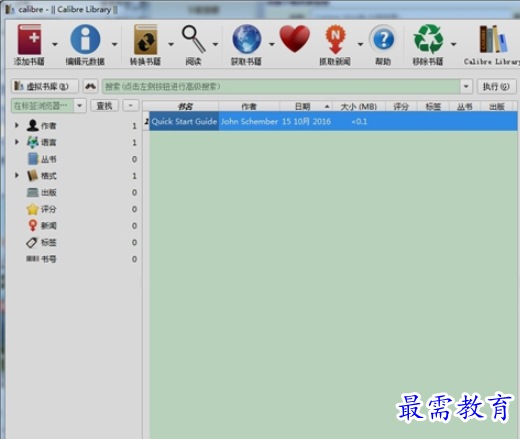Click the Edit metadata info icon
Screen dimensions: 520x439
[85, 39]
